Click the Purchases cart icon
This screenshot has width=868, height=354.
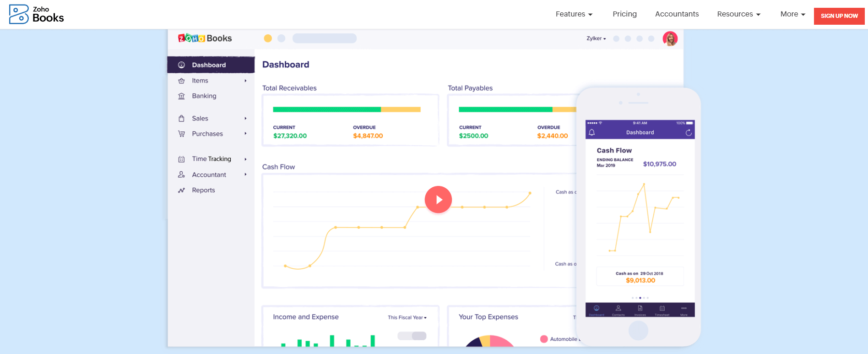click(181, 134)
